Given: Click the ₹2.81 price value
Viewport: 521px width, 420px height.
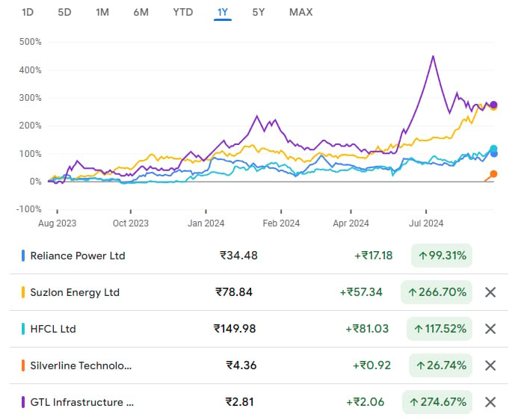Looking at the screenshot, I should (239, 402).
